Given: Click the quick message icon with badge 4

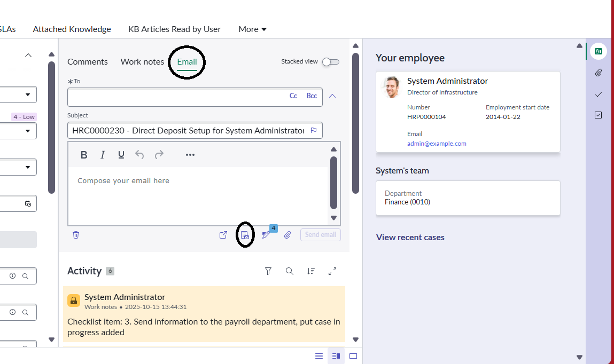Looking at the screenshot, I should pyautogui.click(x=266, y=235).
